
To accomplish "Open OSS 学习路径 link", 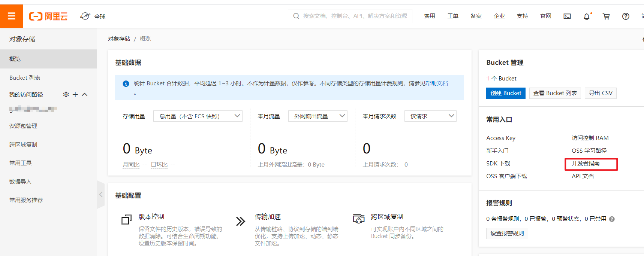I will coord(589,151).
